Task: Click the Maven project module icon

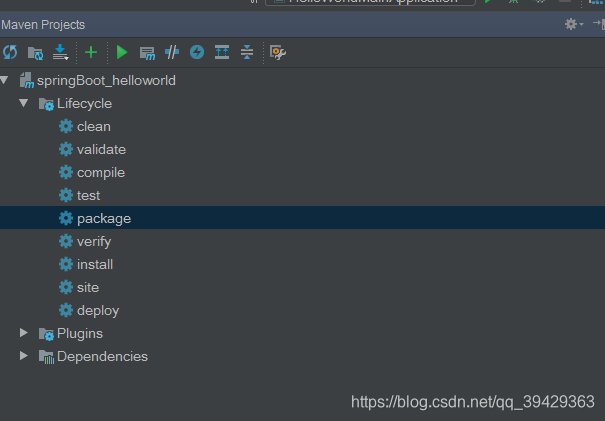Action: (27, 80)
